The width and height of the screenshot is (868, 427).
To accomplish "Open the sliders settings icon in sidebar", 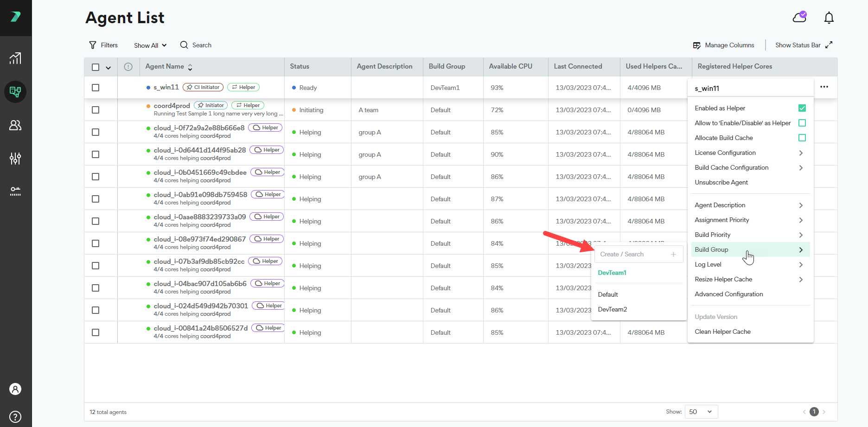I will tap(15, 159).
